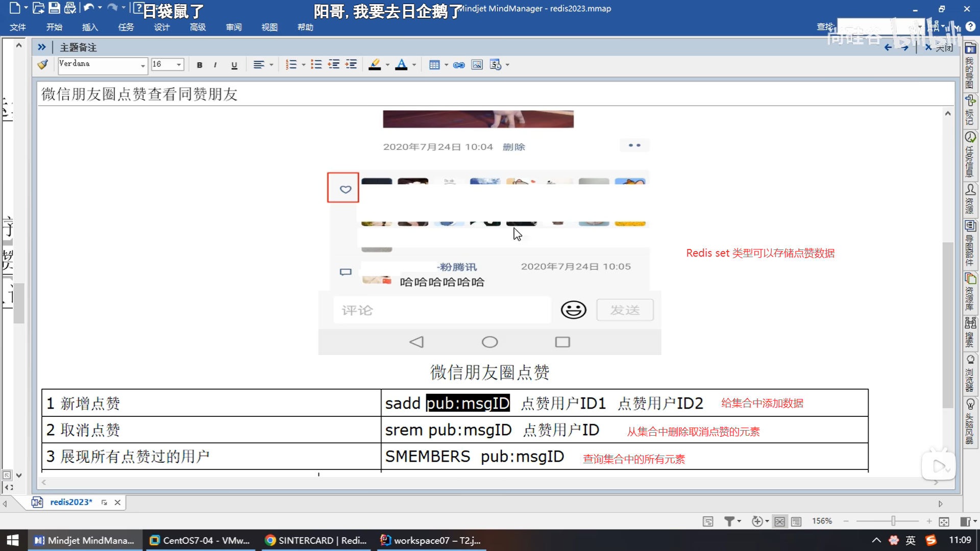The width and height of the screenshot is (980, 551).
Task: Click the zoom slider in status bar
Action: point(893,521)
